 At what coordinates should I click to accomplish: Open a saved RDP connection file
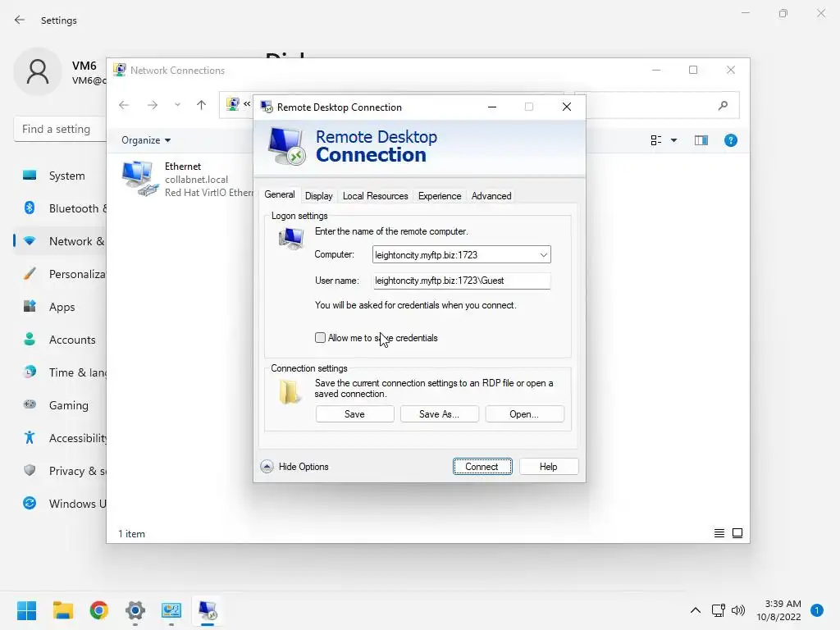pos(524,414)
